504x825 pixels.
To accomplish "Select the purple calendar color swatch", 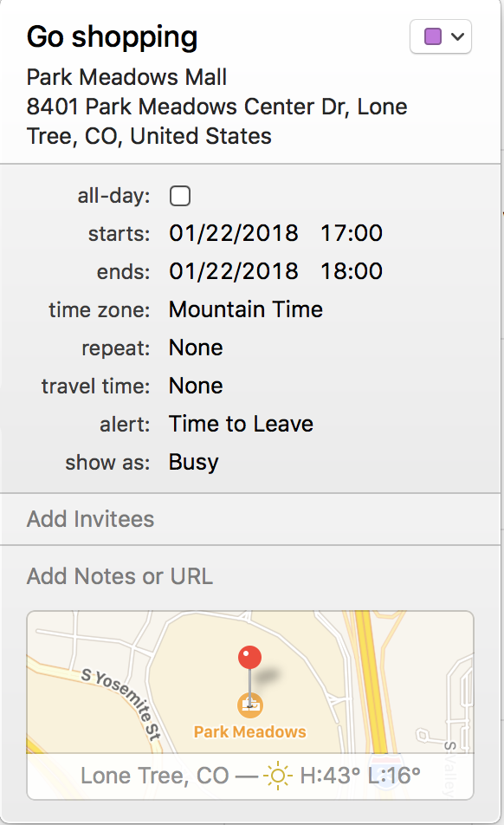I will tap(432, 36).
